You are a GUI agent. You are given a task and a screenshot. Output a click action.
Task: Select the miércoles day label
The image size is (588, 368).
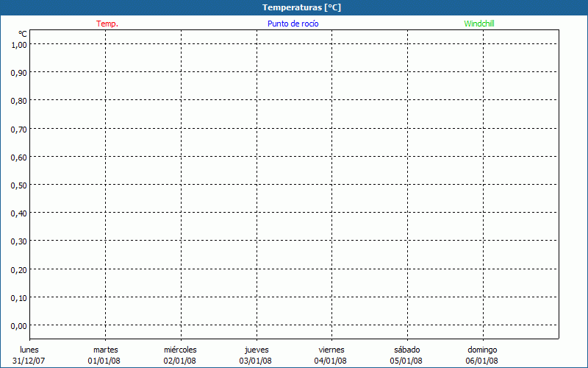180,350
